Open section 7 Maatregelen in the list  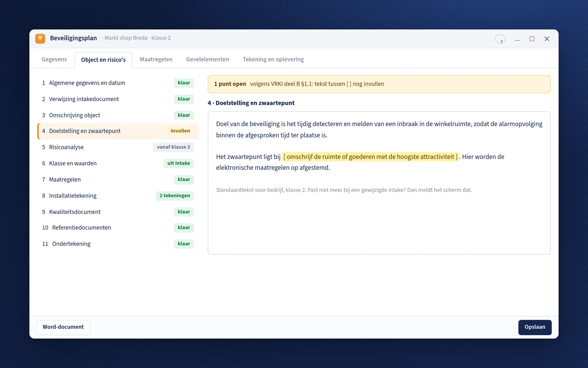pos(118,180)
